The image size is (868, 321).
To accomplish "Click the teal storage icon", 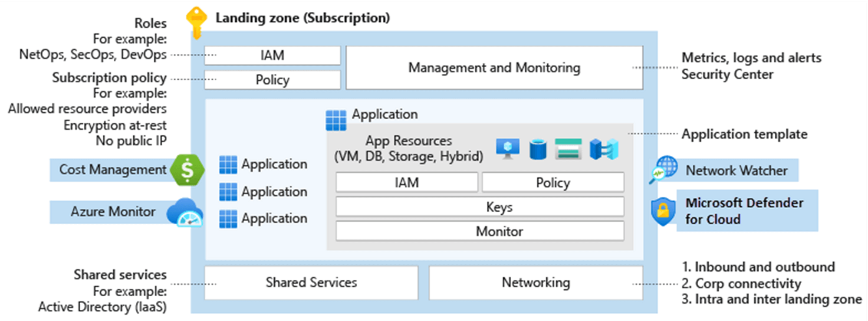I will pos(568,149).
